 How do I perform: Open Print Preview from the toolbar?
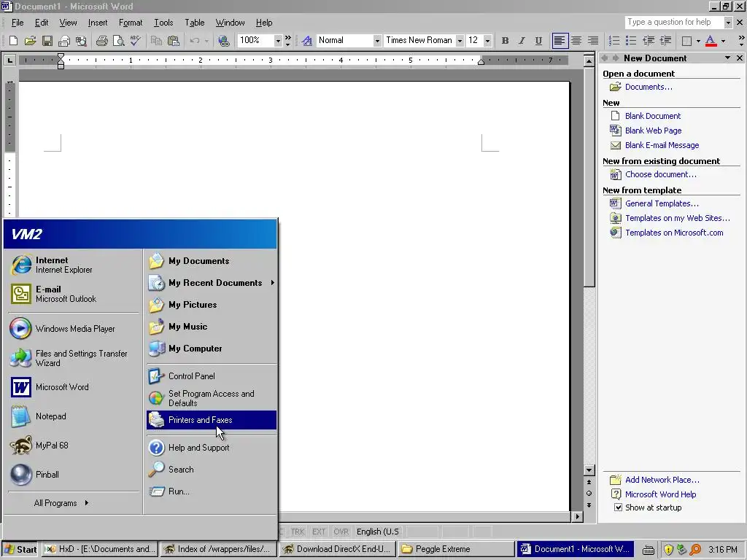pyautogui.click(x=118, y=41)
